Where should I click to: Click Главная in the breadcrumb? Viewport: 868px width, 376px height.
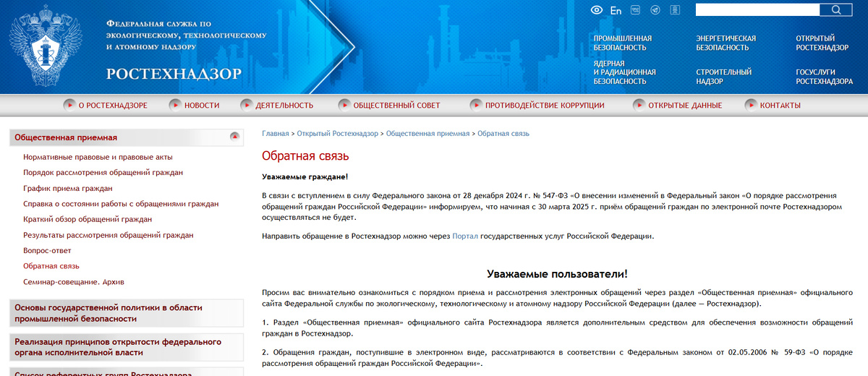pos(275,134)
